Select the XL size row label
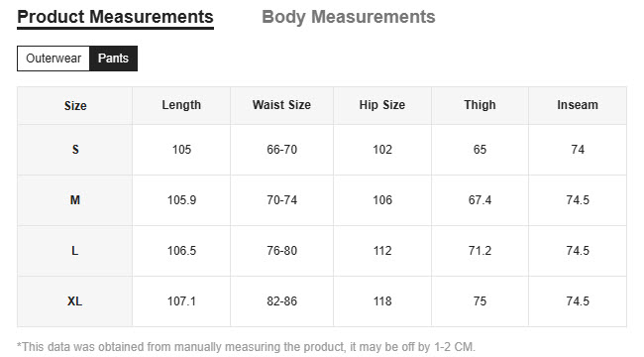The image size is (644, 357). [75, 301]
